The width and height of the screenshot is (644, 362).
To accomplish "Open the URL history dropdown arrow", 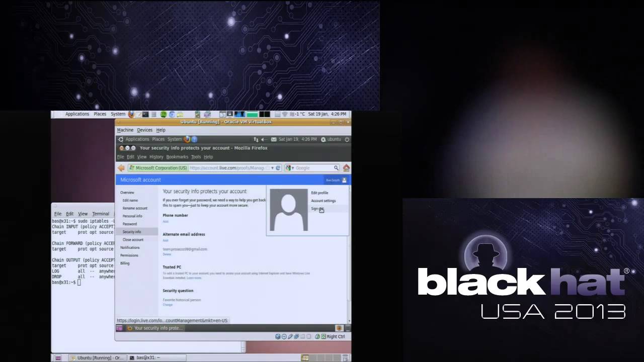I will point(272,168).
